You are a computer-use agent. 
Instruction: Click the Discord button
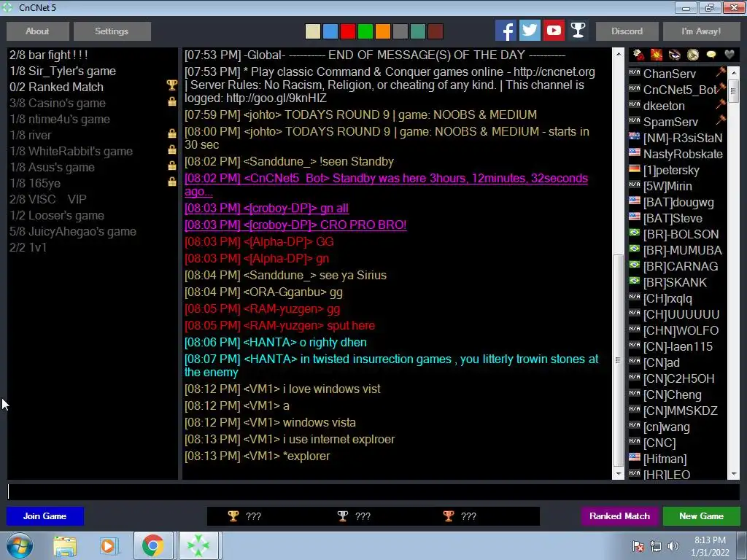pos(627,31)
